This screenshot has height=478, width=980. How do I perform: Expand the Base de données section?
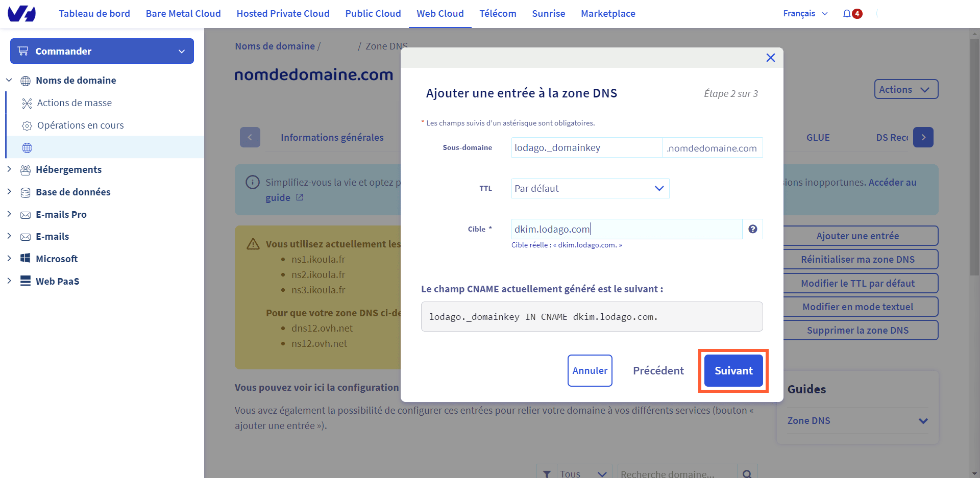pos(9,191)
